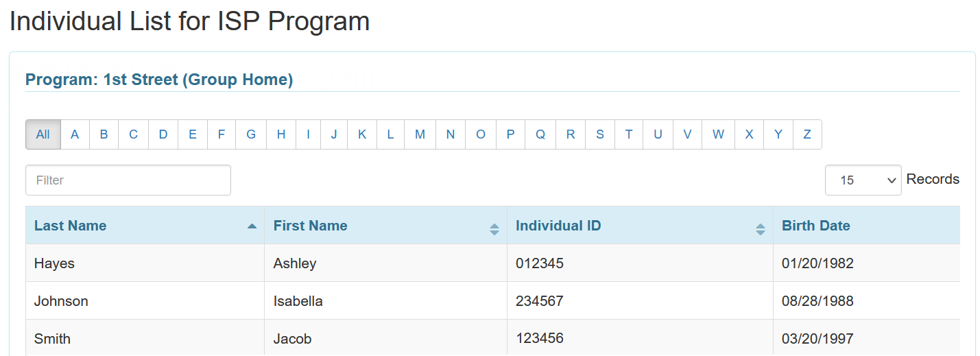Filter individuals by letter W
This screenshot has height=356, width=980.
718,134
